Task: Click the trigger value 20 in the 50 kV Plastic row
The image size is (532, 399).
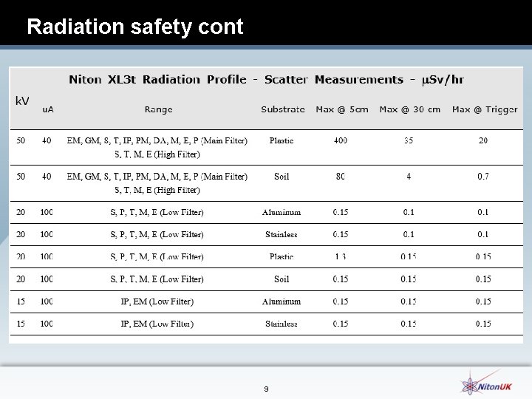Action: pos(483,140)
